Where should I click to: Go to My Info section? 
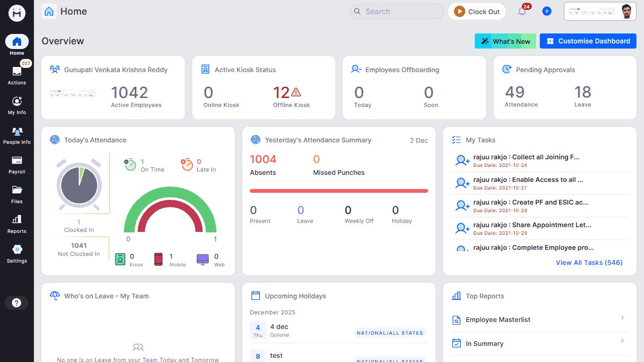point(17,105)
